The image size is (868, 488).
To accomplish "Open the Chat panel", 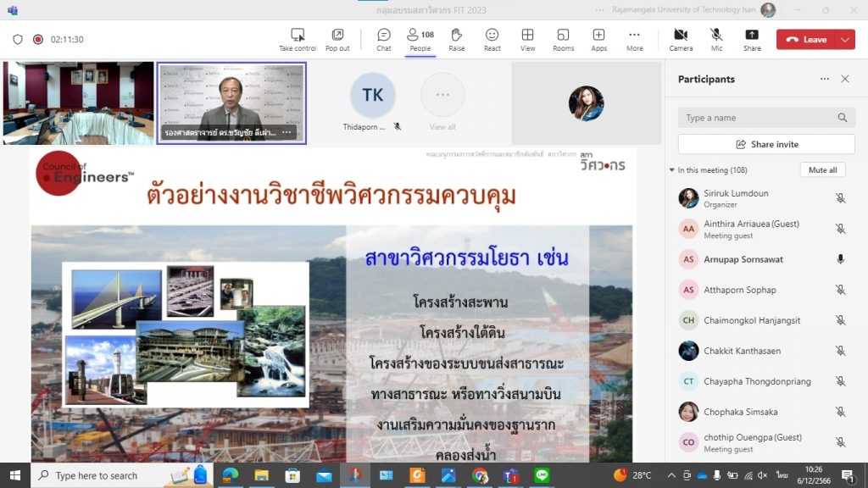I will [383, 39].
